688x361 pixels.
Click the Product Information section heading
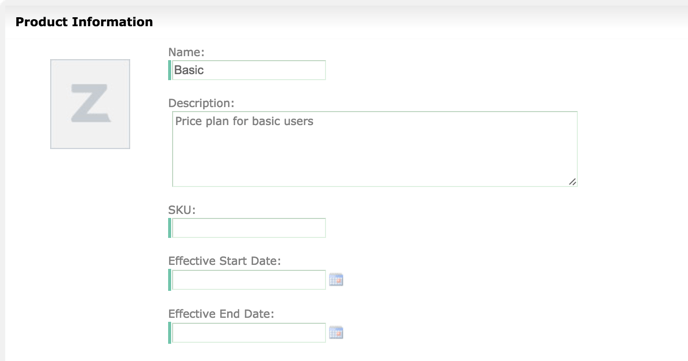[x=84, y=22]
